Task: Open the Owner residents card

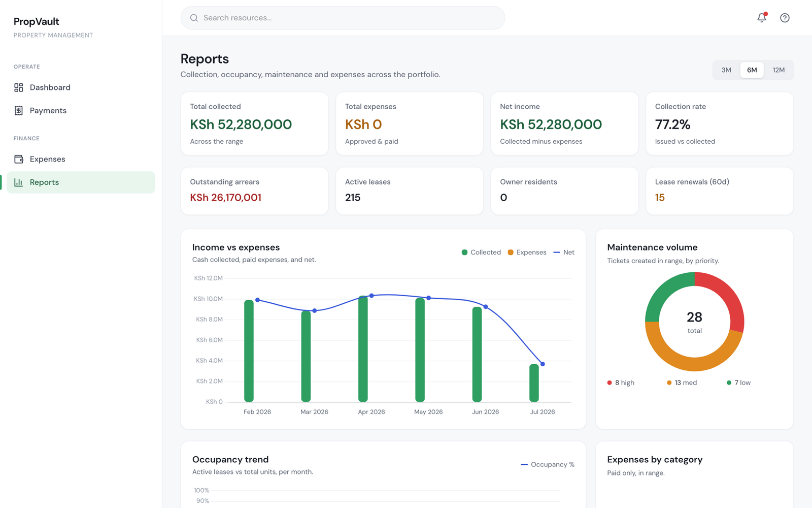Action: (564, 191)
